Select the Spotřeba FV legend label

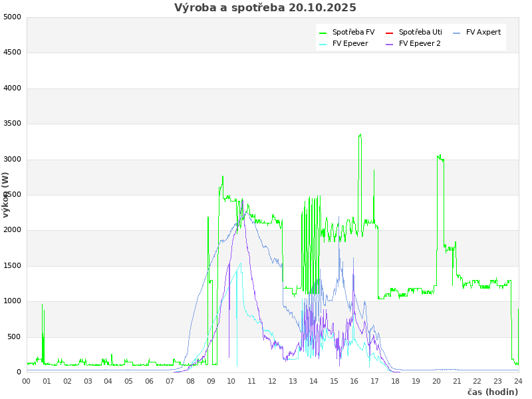point(353,32)
